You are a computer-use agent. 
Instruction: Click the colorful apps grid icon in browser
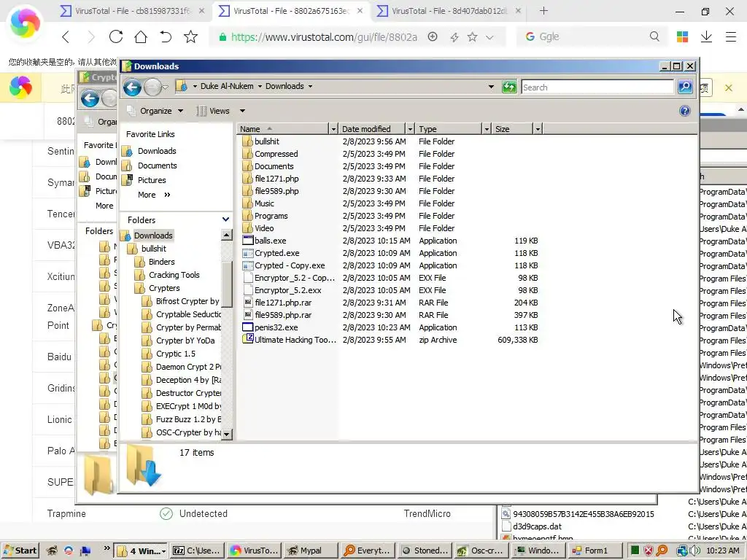(x=682, y=36)
